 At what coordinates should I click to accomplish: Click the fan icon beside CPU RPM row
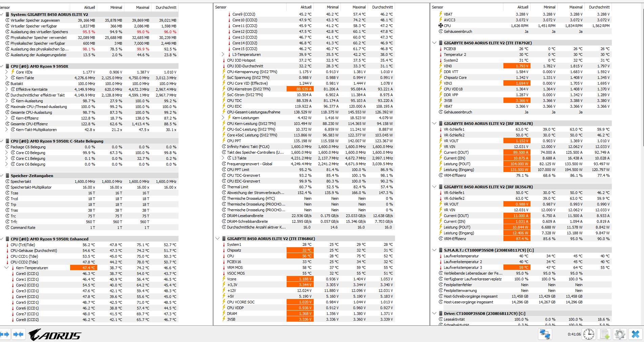tap(441, 26)
